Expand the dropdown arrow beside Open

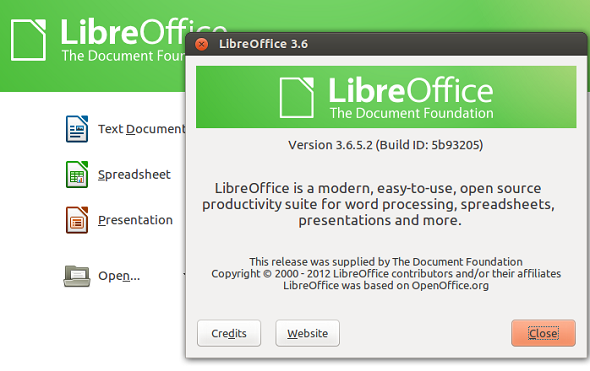pyautogui.click(x=184, y=274)
